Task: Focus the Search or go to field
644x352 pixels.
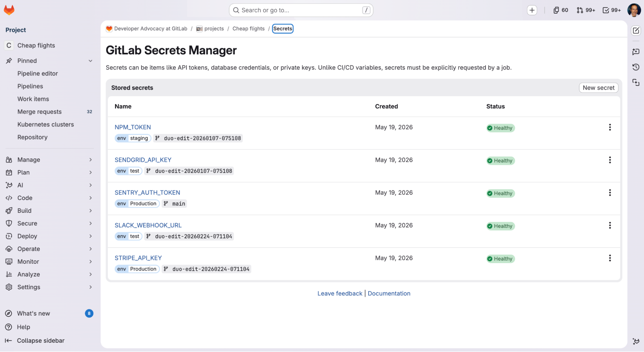Action: coord(301,10)
